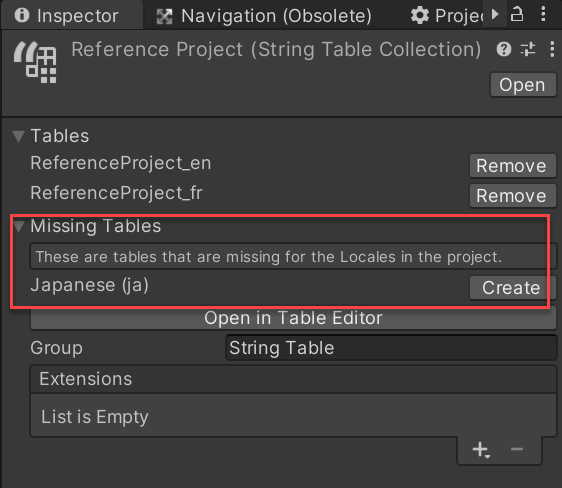The image size is (562, 488).
Task: Remove the ReferenceProject_en table
Action: point(513,166)
